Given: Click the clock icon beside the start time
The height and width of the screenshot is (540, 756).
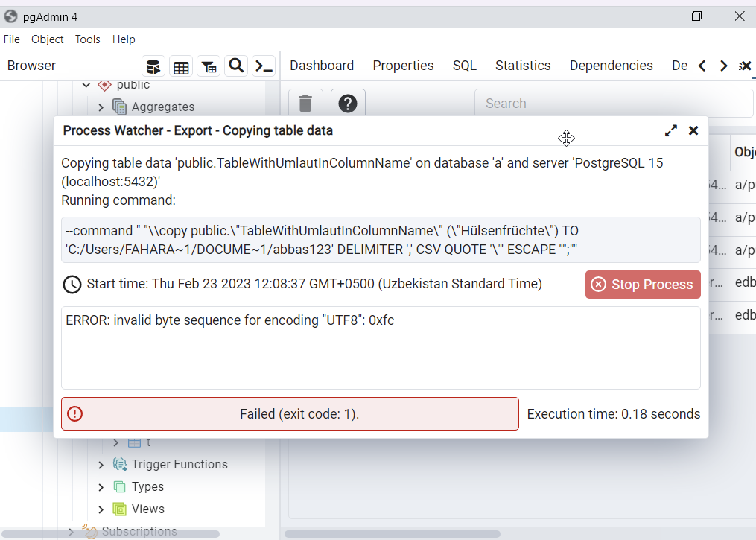Looking at the screenshot, I should 72,284.
